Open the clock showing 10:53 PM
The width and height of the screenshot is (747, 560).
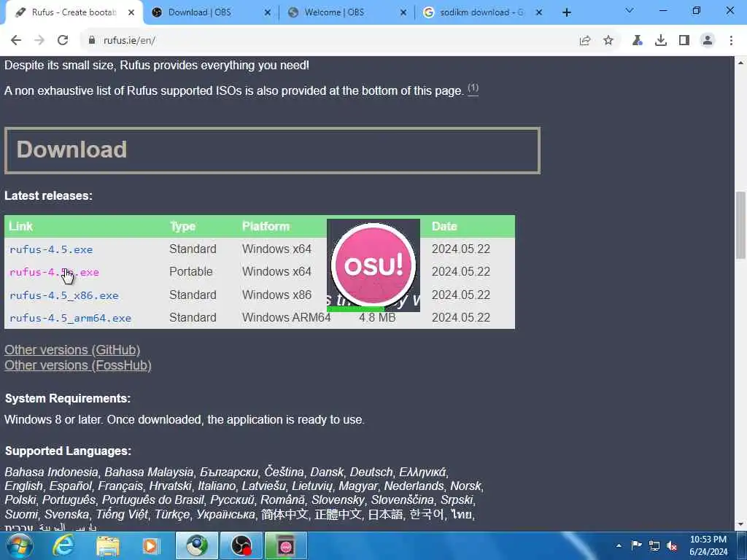[708, 545]
